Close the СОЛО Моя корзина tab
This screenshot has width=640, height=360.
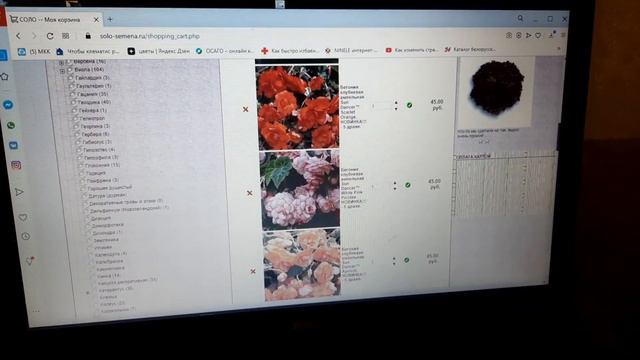pyautogui.click(x=96, y=19)
